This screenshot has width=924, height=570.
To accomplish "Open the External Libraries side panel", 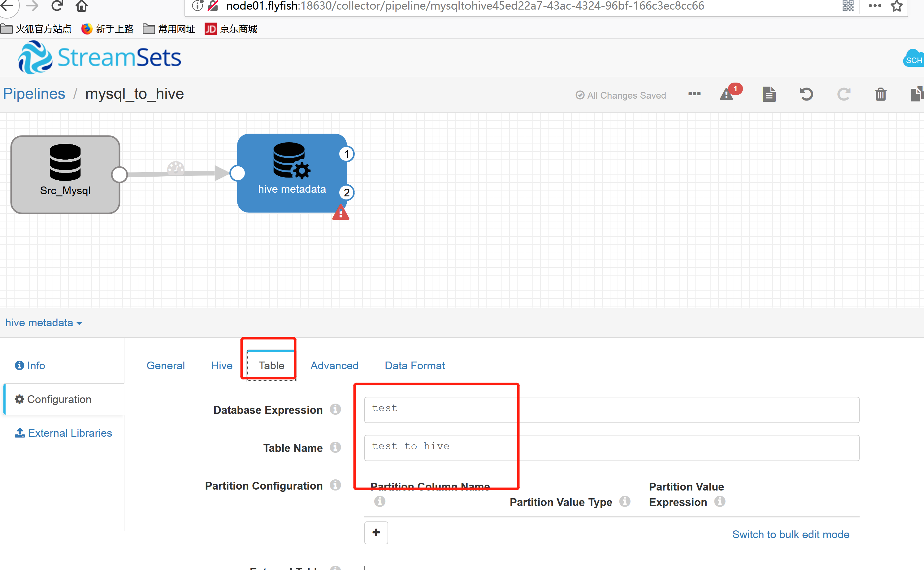I will tap(63, 433).
